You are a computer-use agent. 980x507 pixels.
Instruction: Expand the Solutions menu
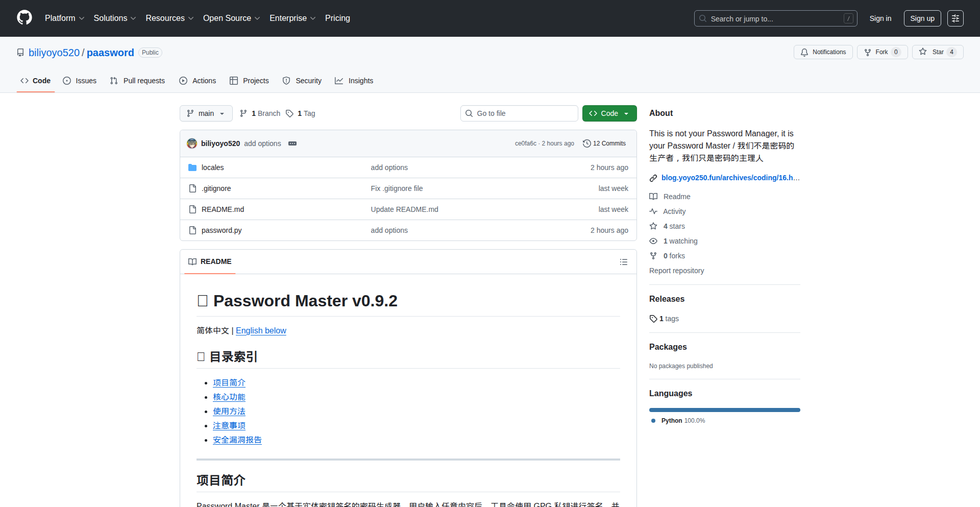coord(115,18)
